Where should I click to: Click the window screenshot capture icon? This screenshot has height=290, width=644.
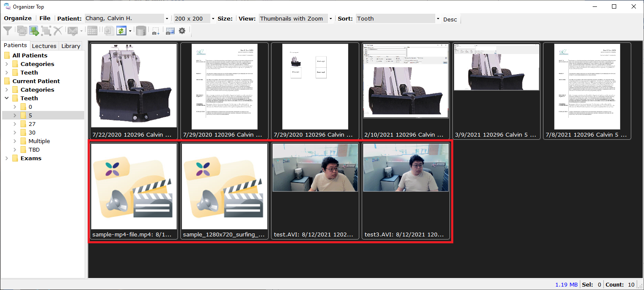[x=170, y=31]
